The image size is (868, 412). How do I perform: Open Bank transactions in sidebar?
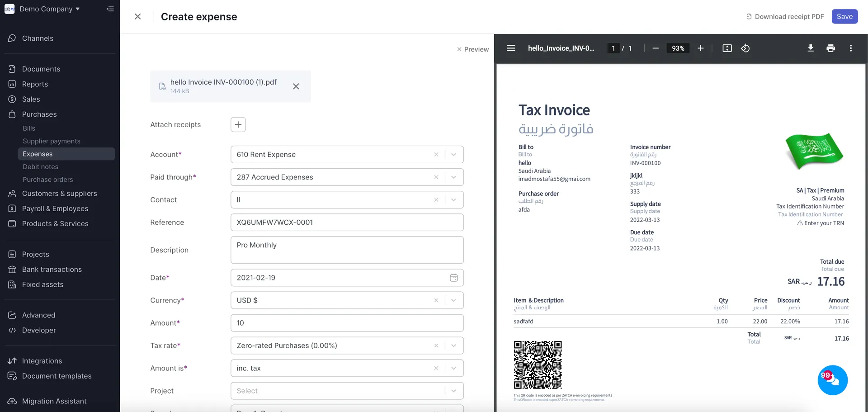click(x=52, y=270)
